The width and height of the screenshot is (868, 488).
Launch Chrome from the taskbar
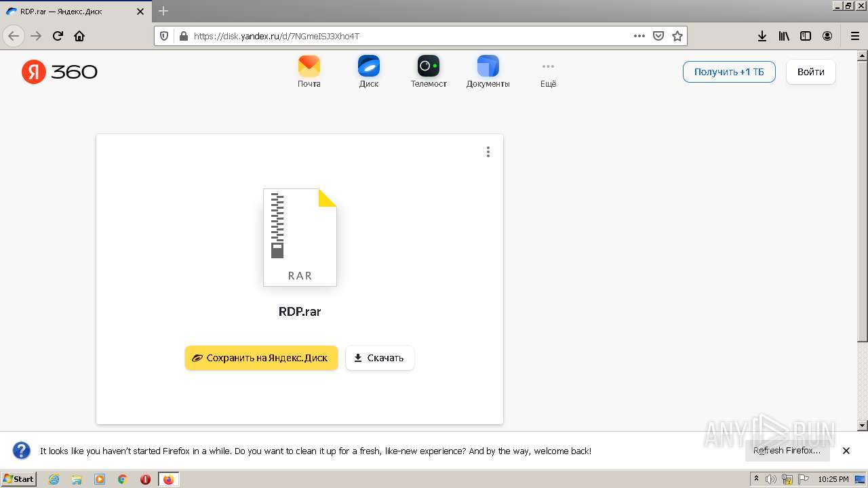coord(123,479)
